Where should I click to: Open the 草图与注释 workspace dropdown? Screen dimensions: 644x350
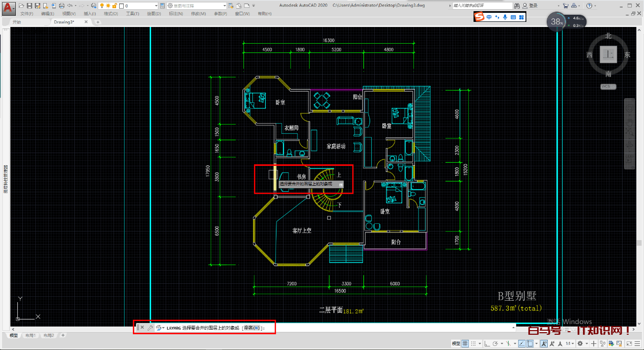pyautogui.click(x=225, y=6)
